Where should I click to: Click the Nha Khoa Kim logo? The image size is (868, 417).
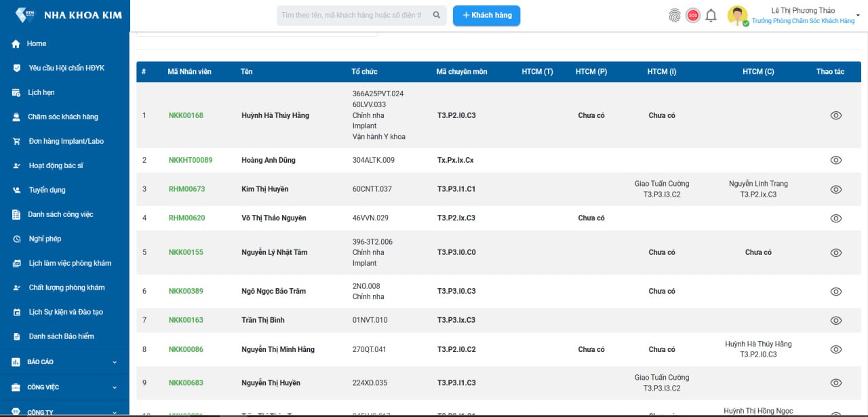(x=25, y=15)
